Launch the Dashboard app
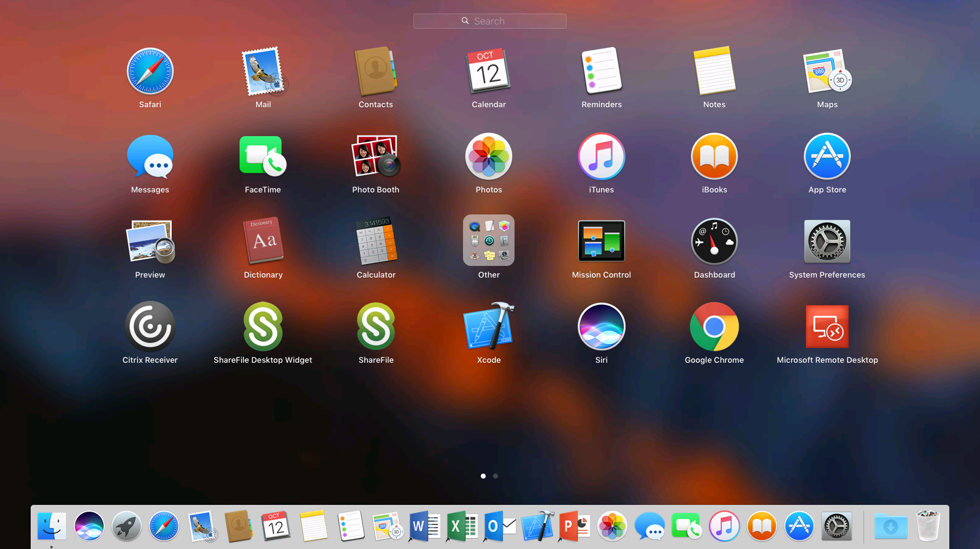The image size is (980, 549). [x=714, y=241]
